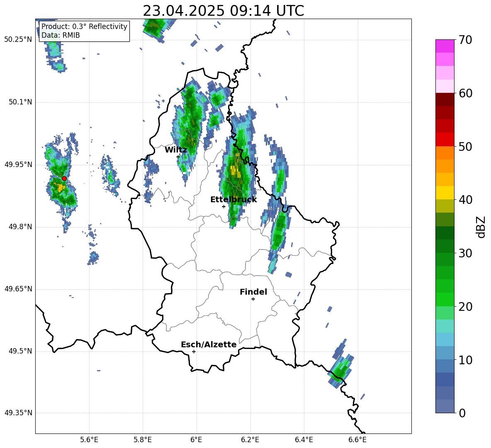Click the dBZ colorbar axis label
This screenshot has height=448, width=491.
pyautogui.click(x=481, y=227)
